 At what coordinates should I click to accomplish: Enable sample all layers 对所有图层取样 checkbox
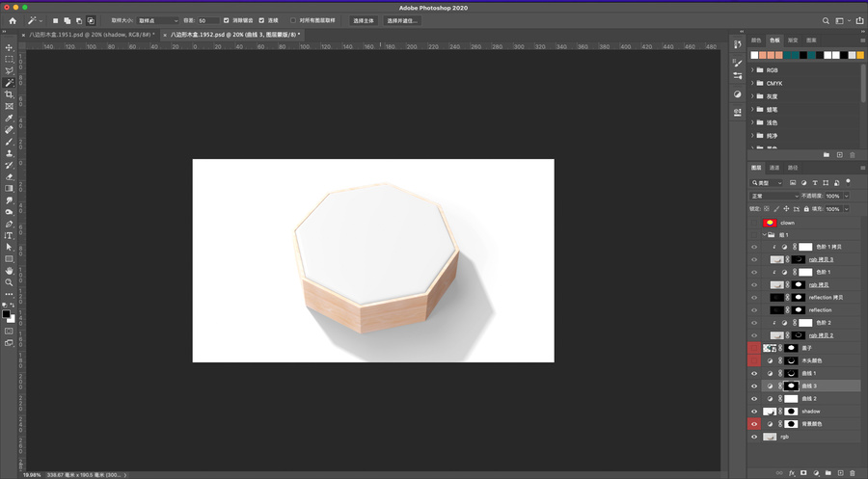pos(293,20)
